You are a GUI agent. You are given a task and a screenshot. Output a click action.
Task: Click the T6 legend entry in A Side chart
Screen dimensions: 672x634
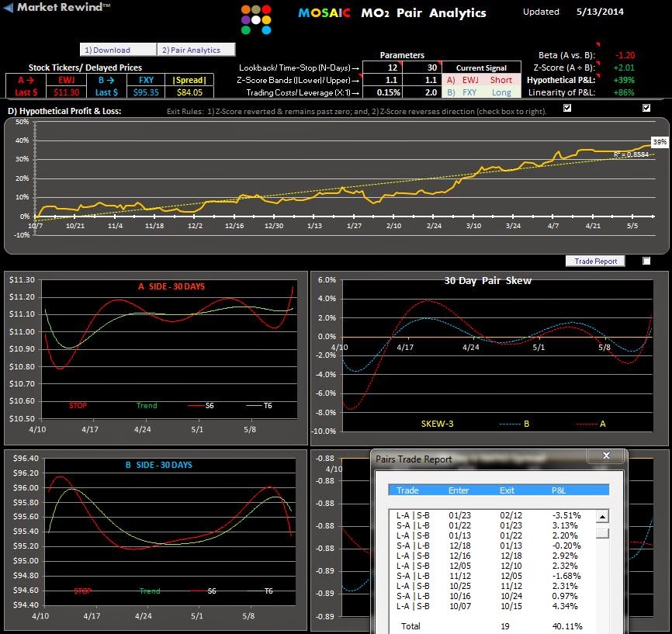260,406
